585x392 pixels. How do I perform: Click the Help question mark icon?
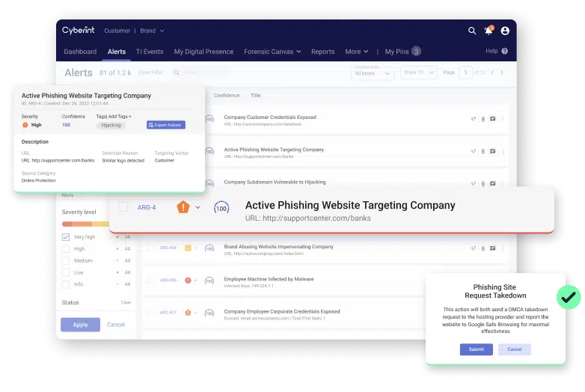coord(505,51)
